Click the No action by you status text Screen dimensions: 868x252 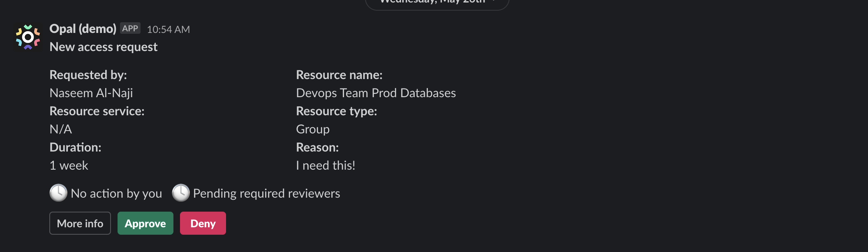point(116,194)
